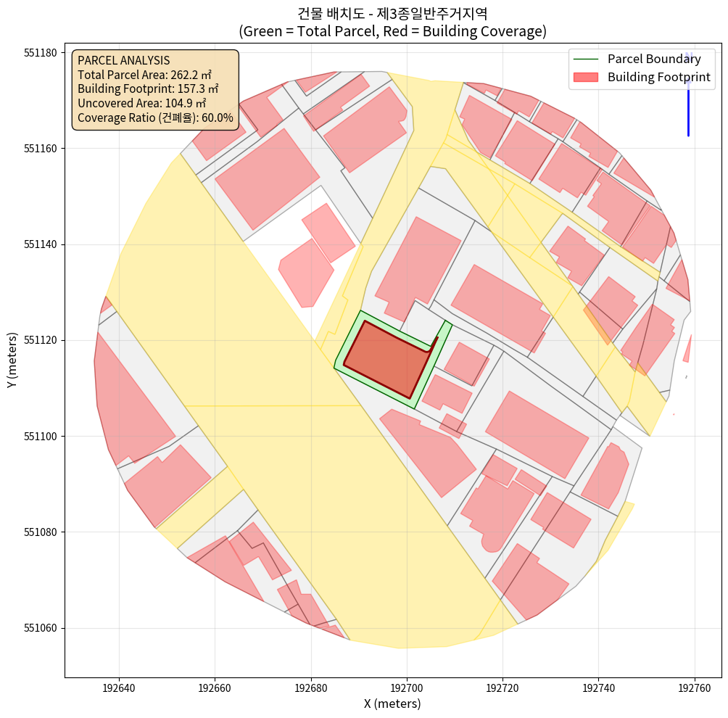Click the 551120 y-axis tick label
Viewport: 728px width, 718px height.
(x=42, y=340)
